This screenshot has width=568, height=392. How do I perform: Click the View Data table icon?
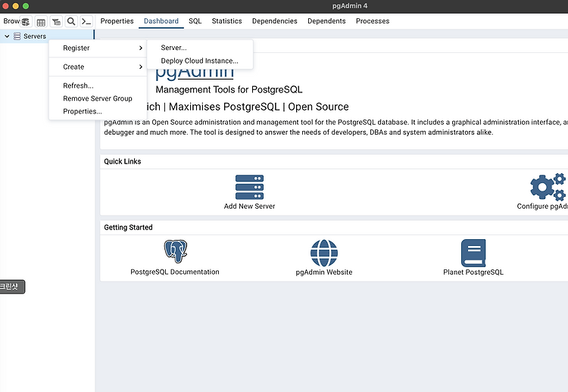pos(41,22)
